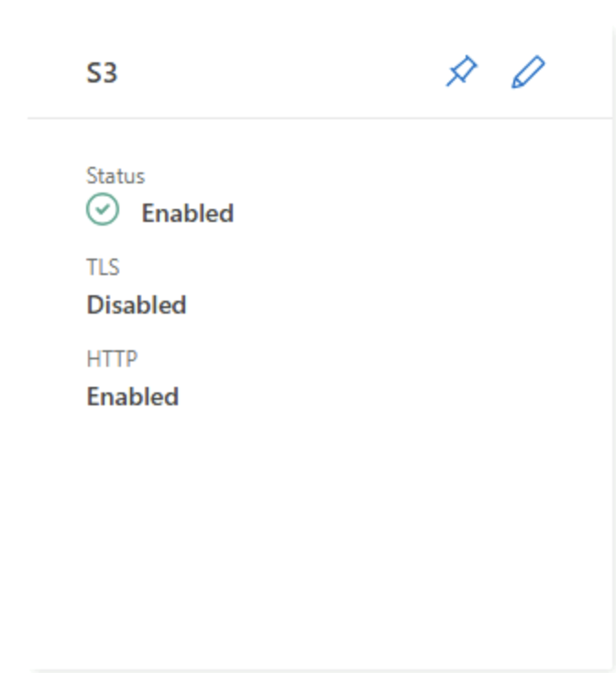Viewport: 616px width, 673px height.
Task: Click the Enabled value under HTTP
Action: 133,397
